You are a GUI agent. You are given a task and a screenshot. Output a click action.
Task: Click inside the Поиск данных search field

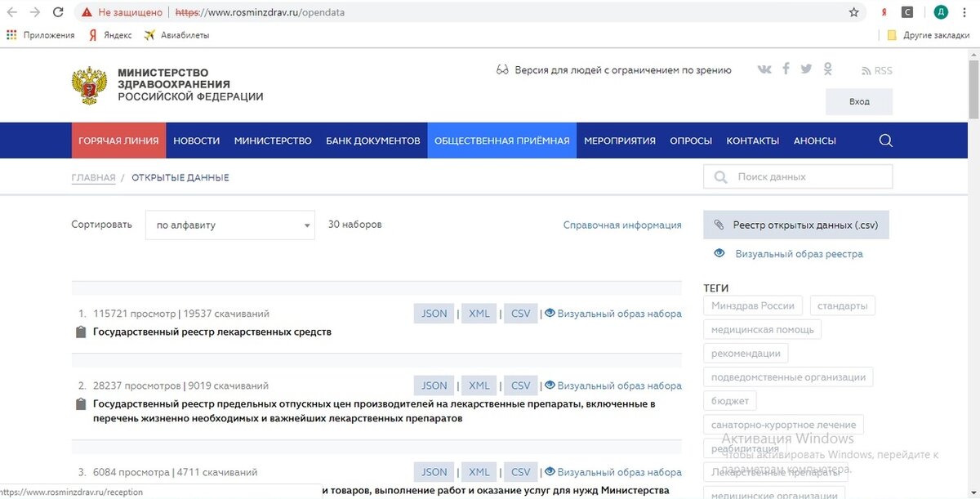tap(800, 176)
